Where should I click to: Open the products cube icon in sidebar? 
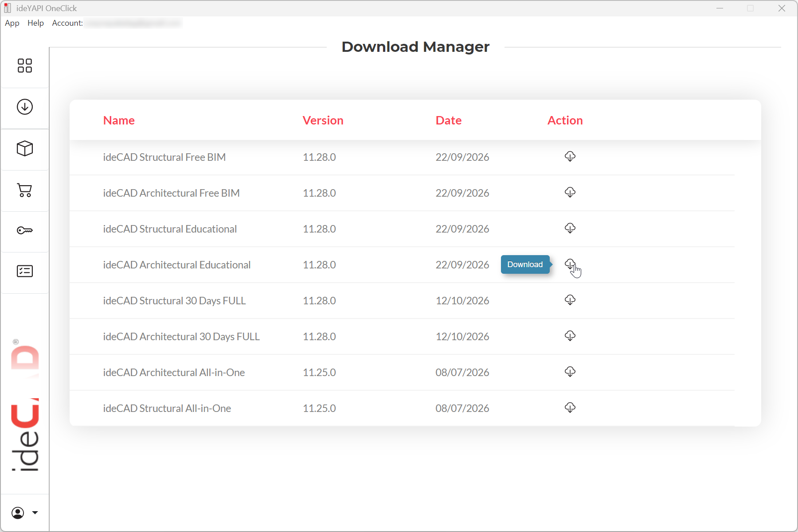[x=25, y=148]
